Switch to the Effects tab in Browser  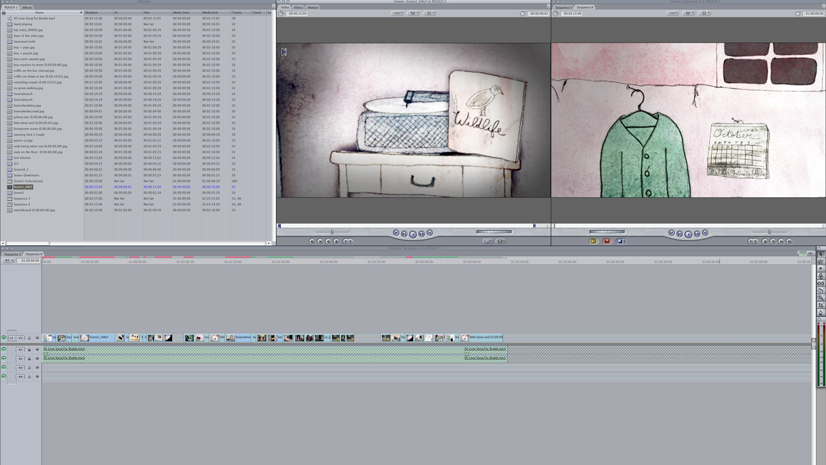click(x=26, y=7)
